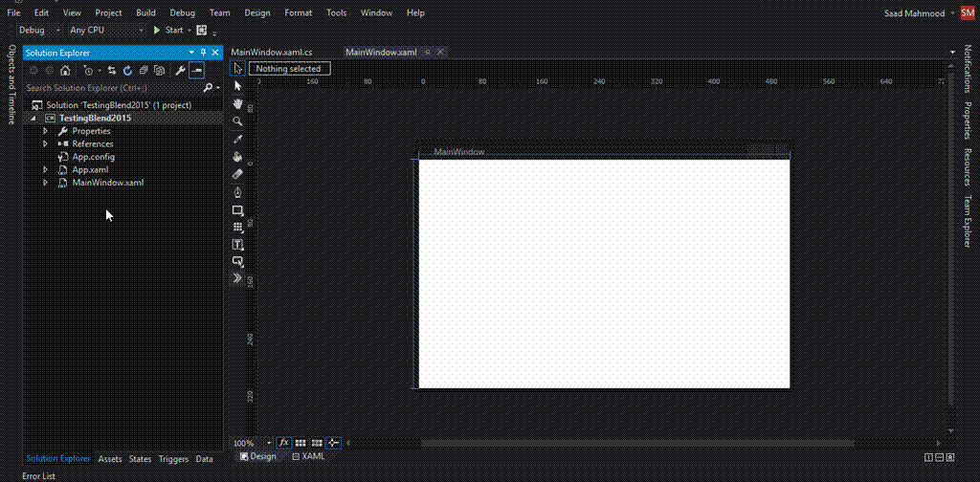Image resolution: width=980 pixels, height=482 pixels.
Task: Switch to the States panel tab
Action: point(140,459)
